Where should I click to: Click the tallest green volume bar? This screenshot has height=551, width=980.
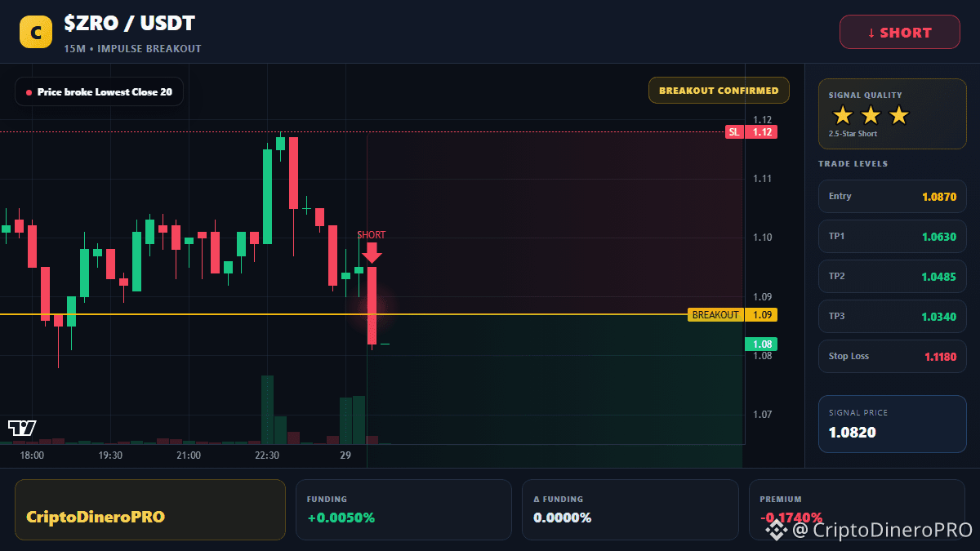pyautogui.click(x=267, y=410)
